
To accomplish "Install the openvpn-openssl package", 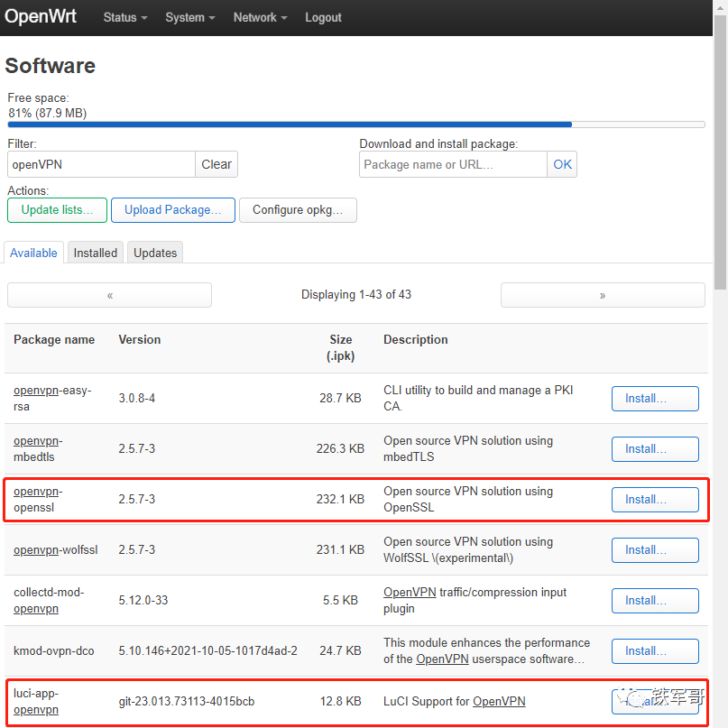I will click(x=655, y=499).
